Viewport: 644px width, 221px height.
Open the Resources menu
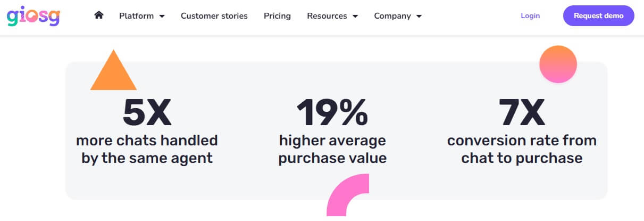pos(332,16)
